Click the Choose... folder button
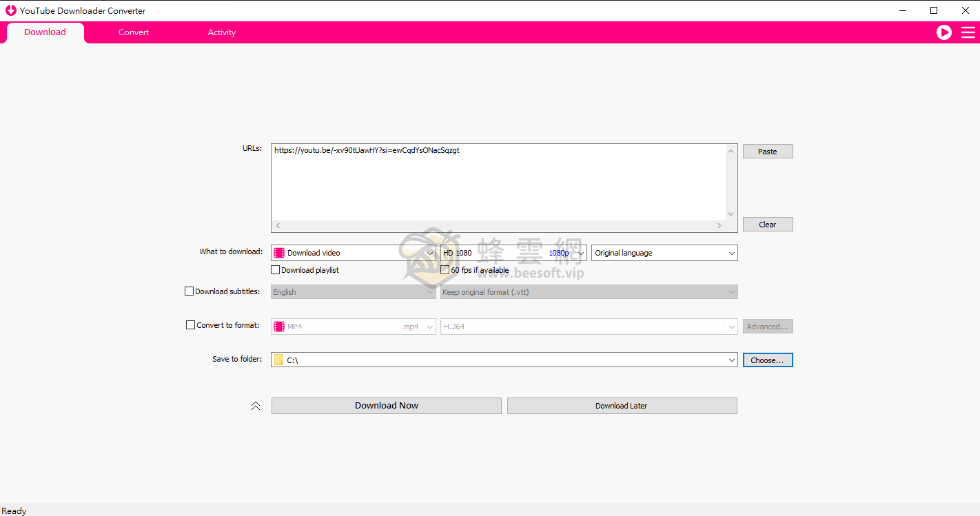 768,360
